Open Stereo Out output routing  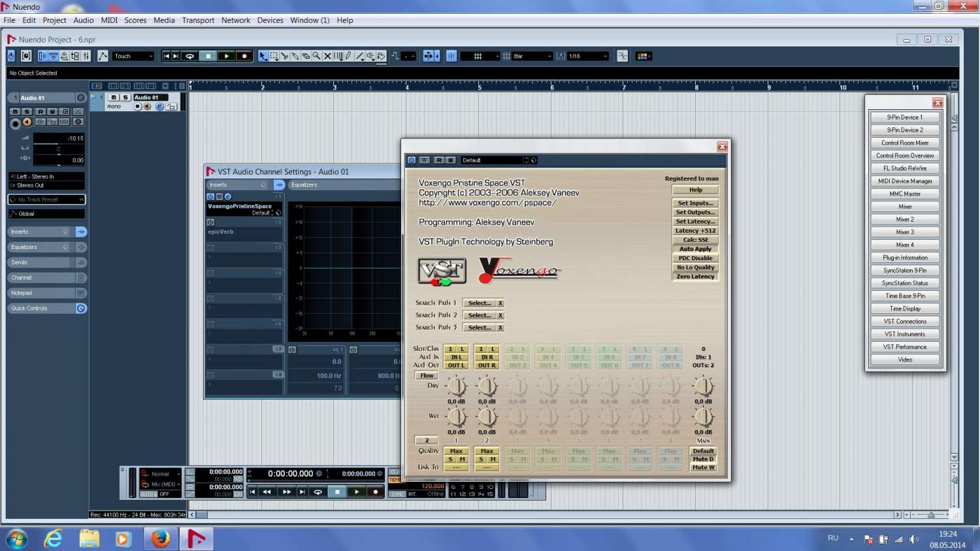coord(46,186)
